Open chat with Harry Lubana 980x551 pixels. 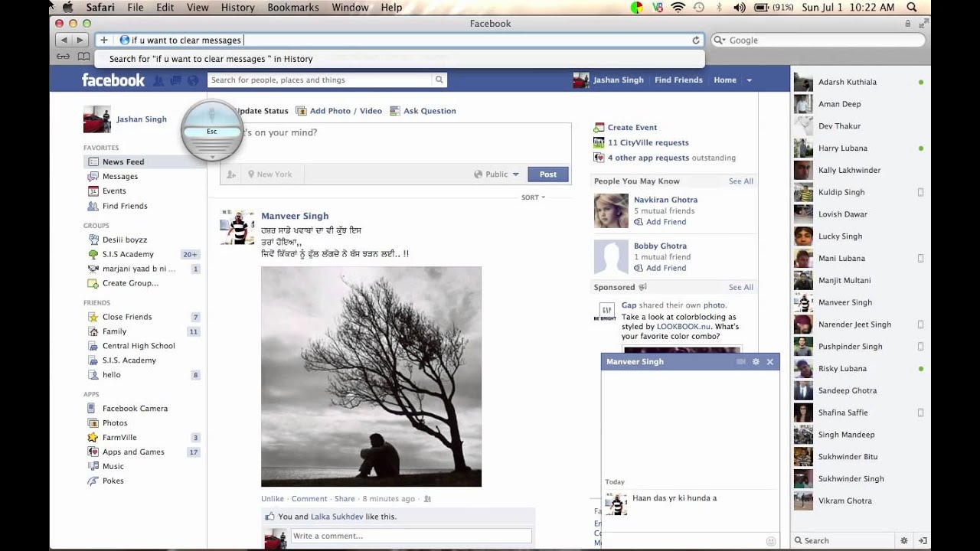coord(859,148)
